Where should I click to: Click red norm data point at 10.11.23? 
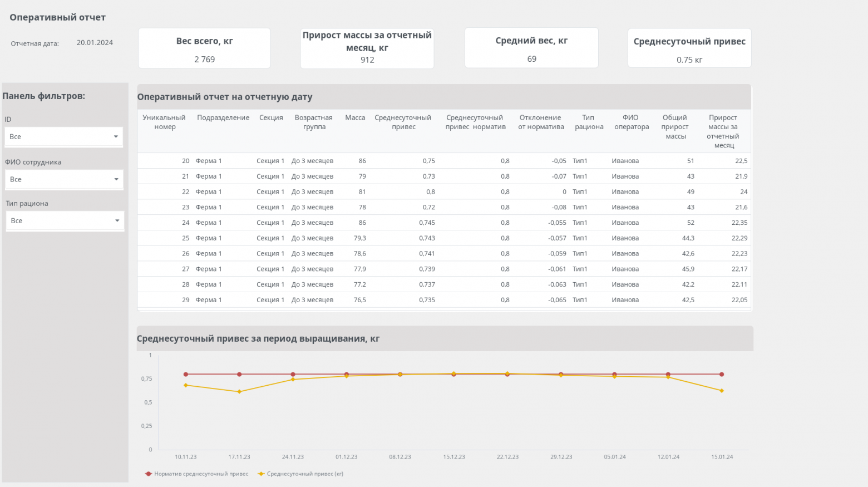tap(186, 375)
